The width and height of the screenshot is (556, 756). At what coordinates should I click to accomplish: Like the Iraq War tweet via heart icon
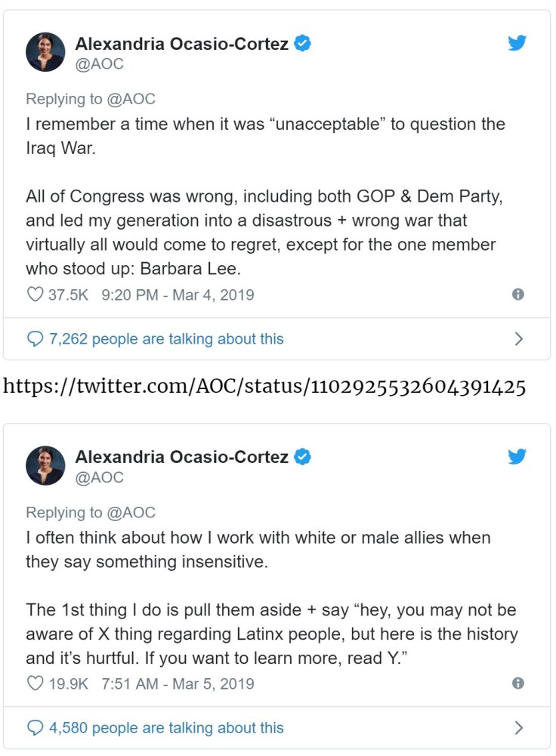click(x=35, y=295)
